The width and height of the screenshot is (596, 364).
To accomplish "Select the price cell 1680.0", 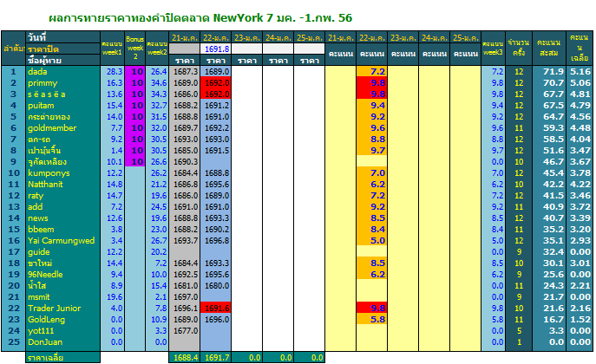I will click(216, 285).
